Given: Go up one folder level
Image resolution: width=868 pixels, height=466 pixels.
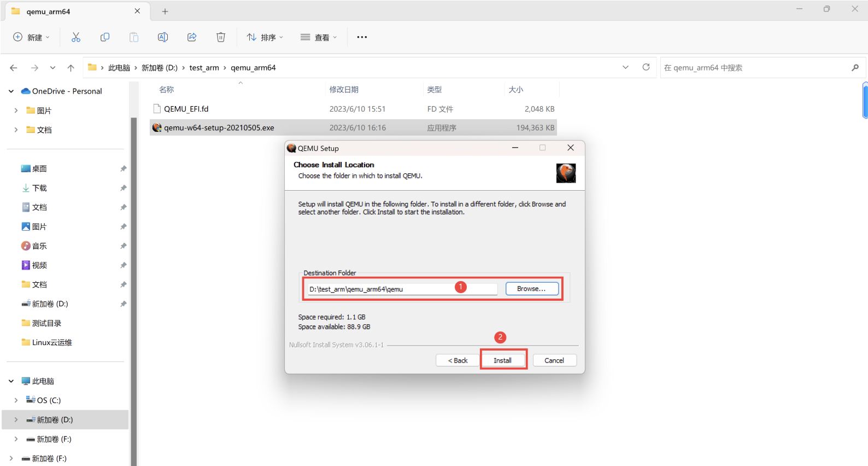Looking at the screenshot, I should click(71, 68).
